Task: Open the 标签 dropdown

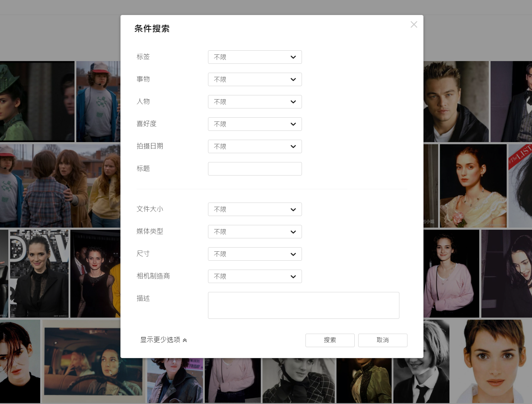Action: pos(255,57)
